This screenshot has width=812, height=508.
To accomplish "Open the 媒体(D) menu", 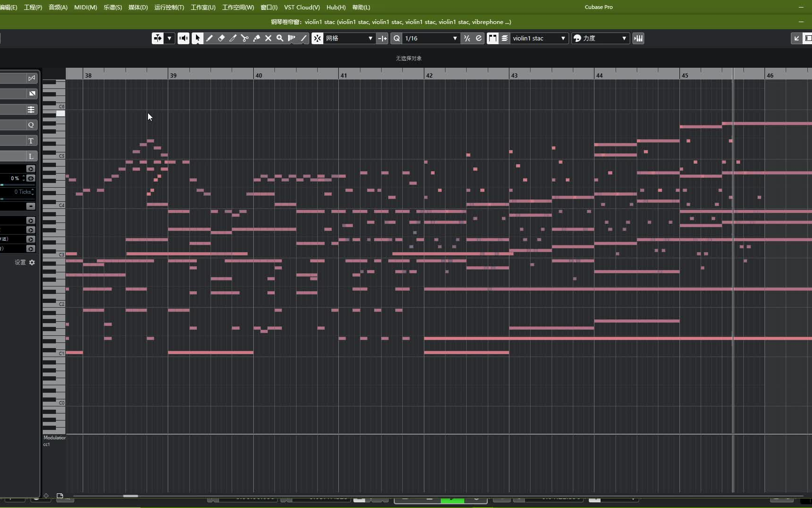I will click(x=138, y=7).
